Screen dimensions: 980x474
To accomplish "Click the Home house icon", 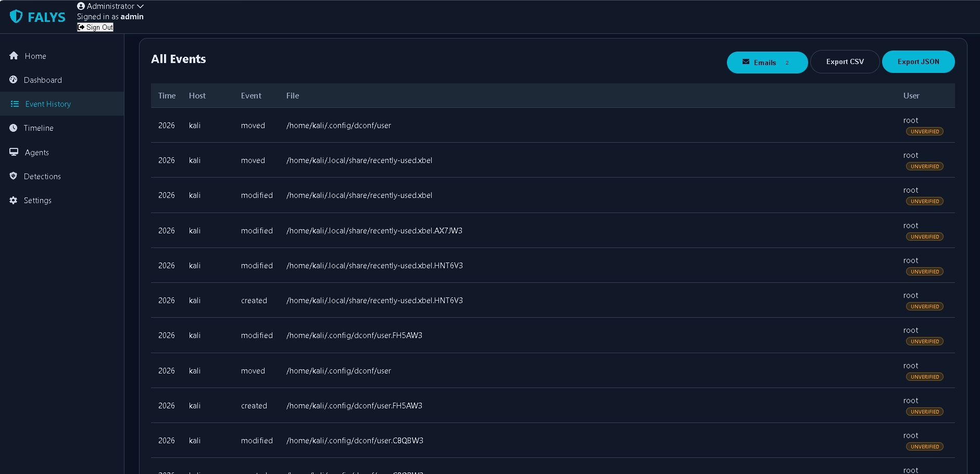I will (x=14, y=56).
